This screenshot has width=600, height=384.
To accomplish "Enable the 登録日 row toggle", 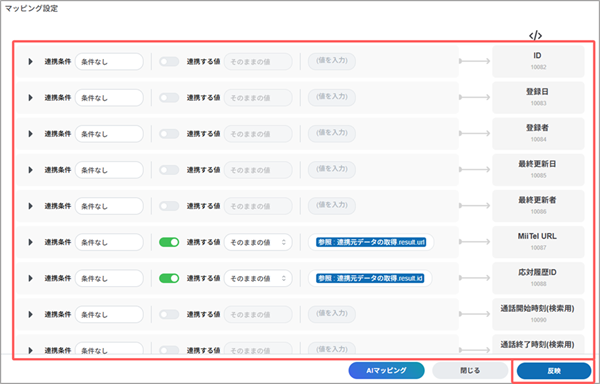I will 169,98.
